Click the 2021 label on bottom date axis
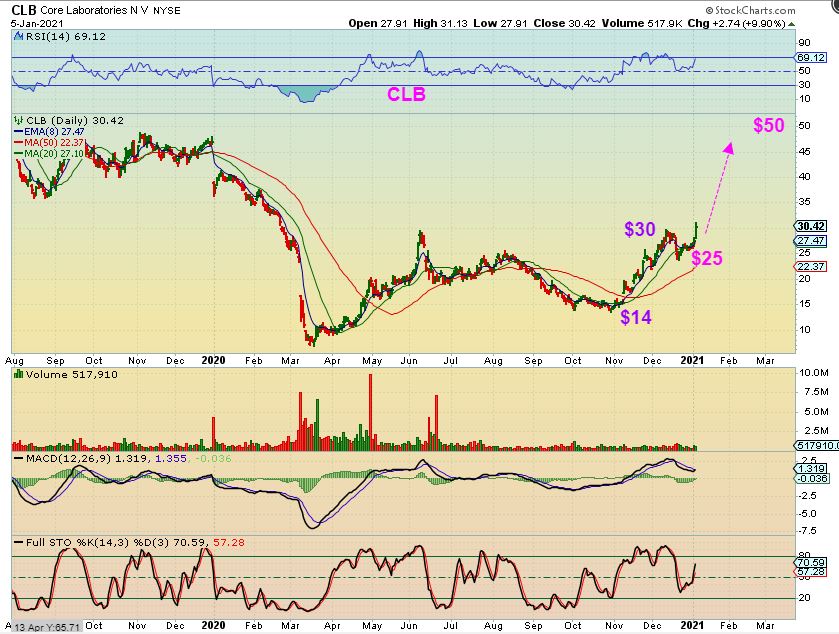This screenshot has height=634, width=839. click(x=691, y=625)
